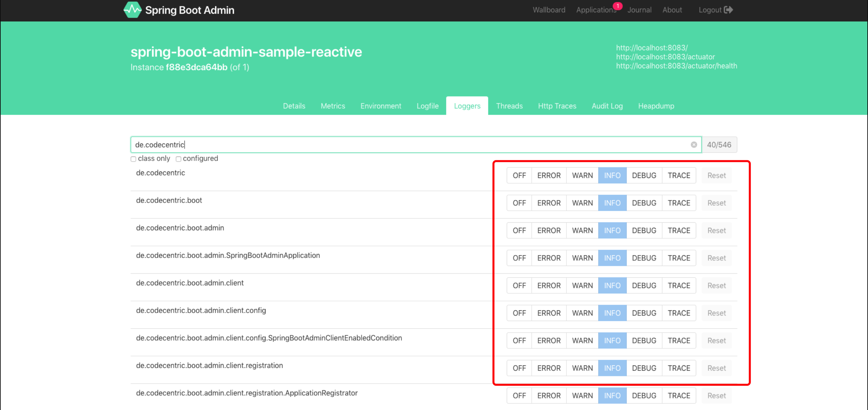Open the Applications menu item
This screenshot has width=868, height=410.
(x=596, y=10)
